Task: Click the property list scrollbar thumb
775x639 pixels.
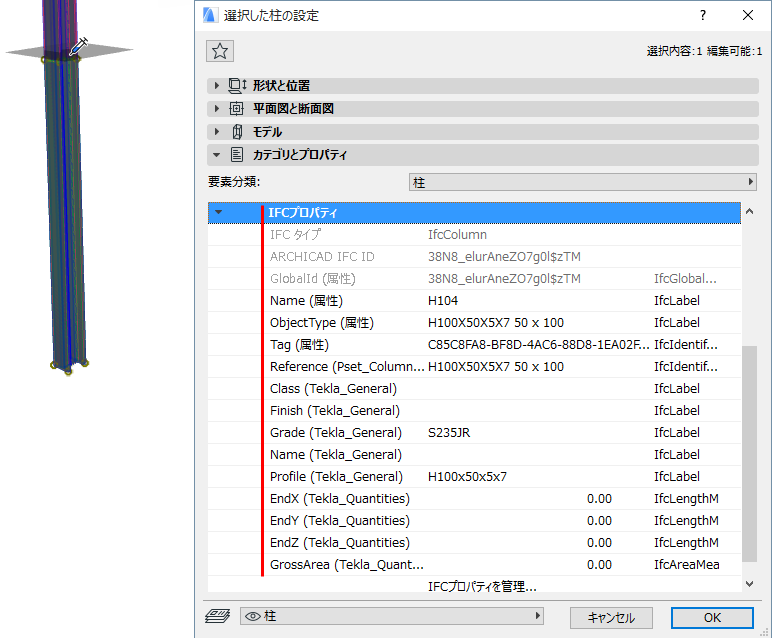Action: click(x=749, y=454)
